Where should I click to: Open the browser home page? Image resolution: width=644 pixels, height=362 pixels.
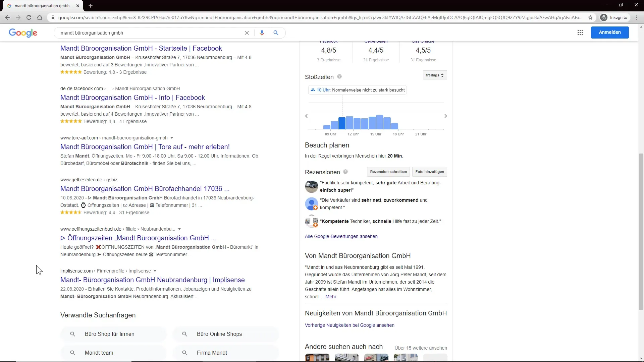(40, 17)
